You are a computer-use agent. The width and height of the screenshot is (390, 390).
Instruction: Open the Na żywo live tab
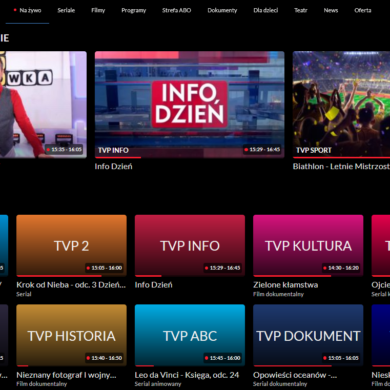click(x=27, y=10)
